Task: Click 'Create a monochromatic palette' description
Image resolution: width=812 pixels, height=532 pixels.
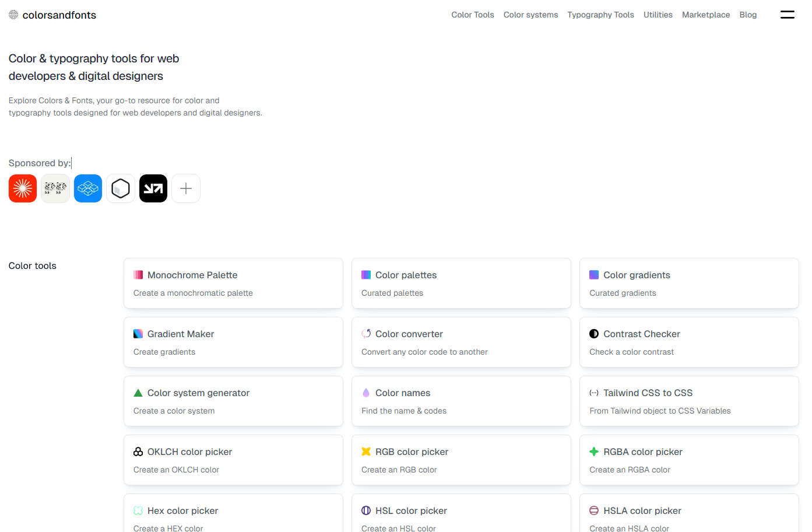Action: (193, 293)
